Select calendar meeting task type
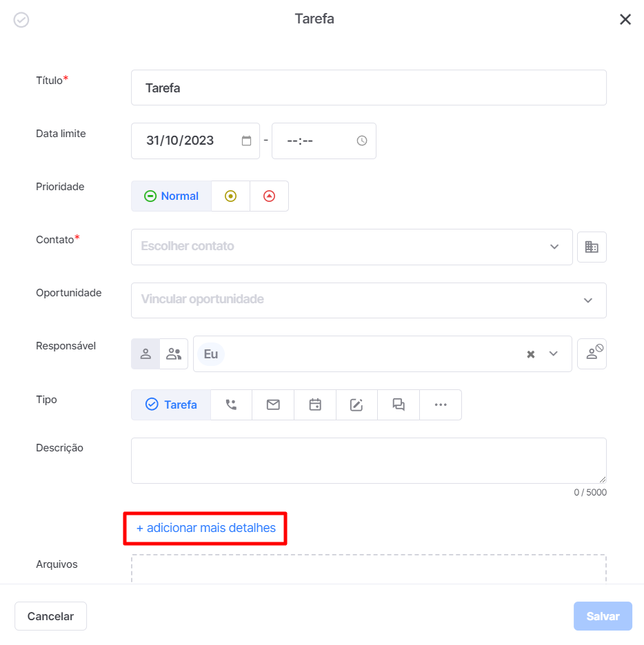This screenshot has width=644, height=645. point(315,405)
